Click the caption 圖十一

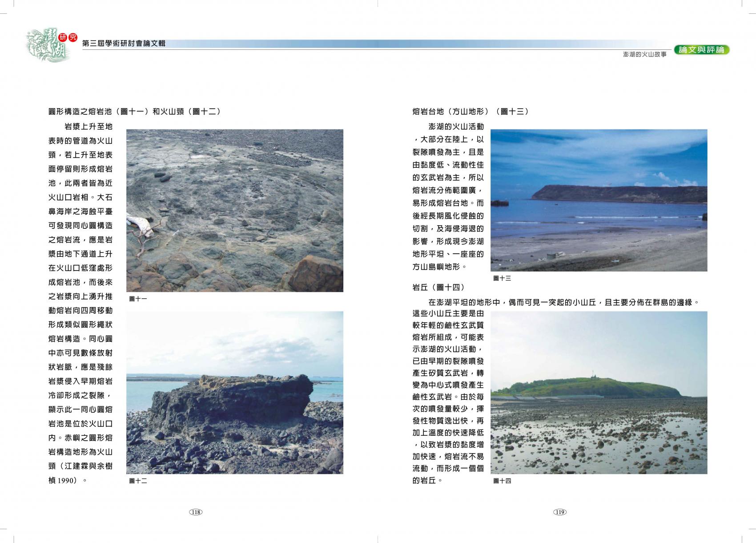point(138,299)
